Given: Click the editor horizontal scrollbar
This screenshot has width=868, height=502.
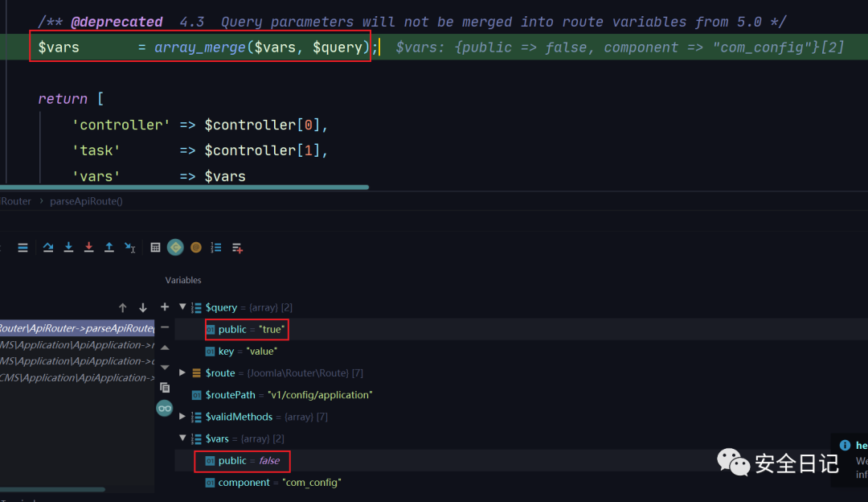Looking at the screenshot, I should (185, 187).
